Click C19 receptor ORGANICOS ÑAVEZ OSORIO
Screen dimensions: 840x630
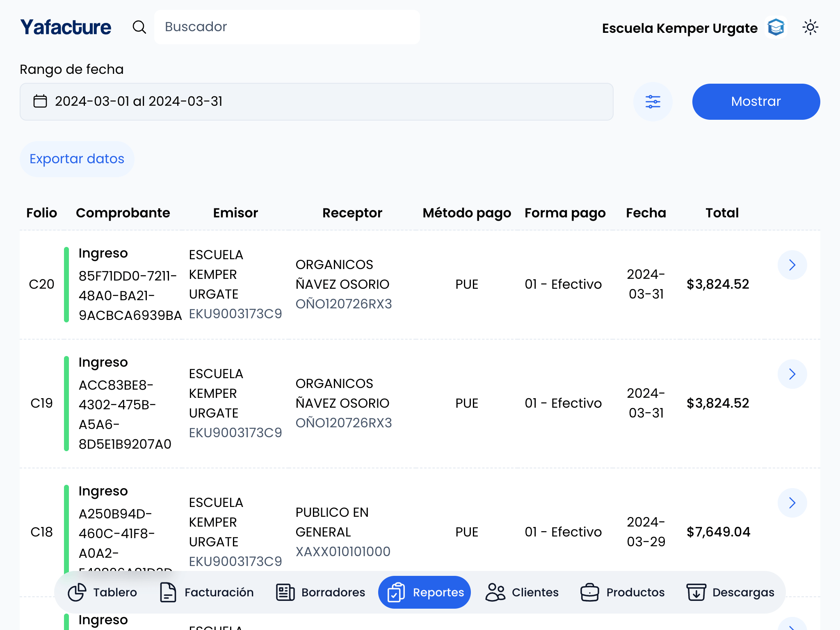(x=342, y=393)
